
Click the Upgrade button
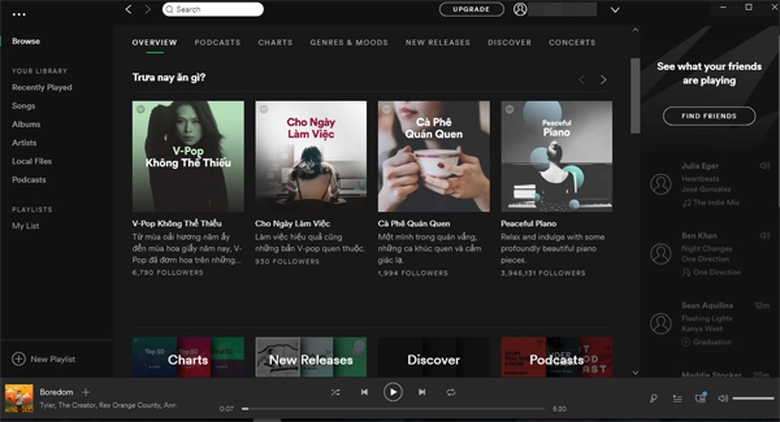[471, 9]
